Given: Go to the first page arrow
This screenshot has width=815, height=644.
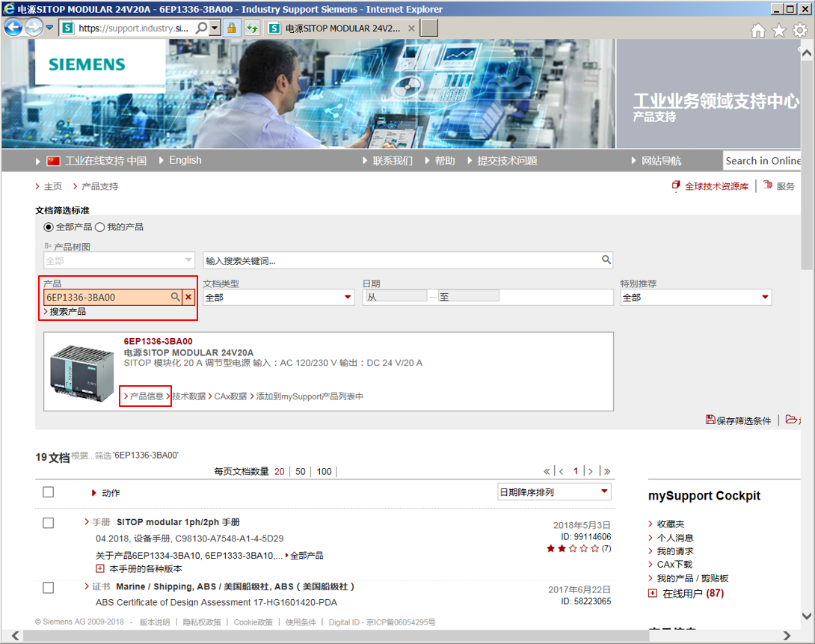Looking at the screenshot, I should coord(547,471).
